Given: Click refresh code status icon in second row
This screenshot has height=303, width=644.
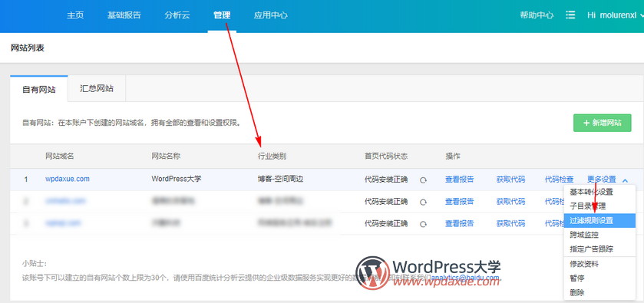Looking at the screenshot, I should 423,202.
